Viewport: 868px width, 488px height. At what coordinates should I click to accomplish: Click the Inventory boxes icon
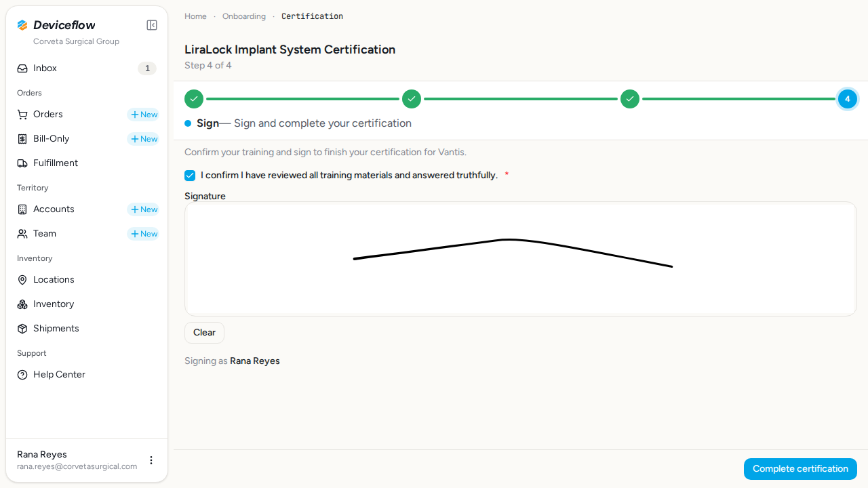tap(22, 304)
